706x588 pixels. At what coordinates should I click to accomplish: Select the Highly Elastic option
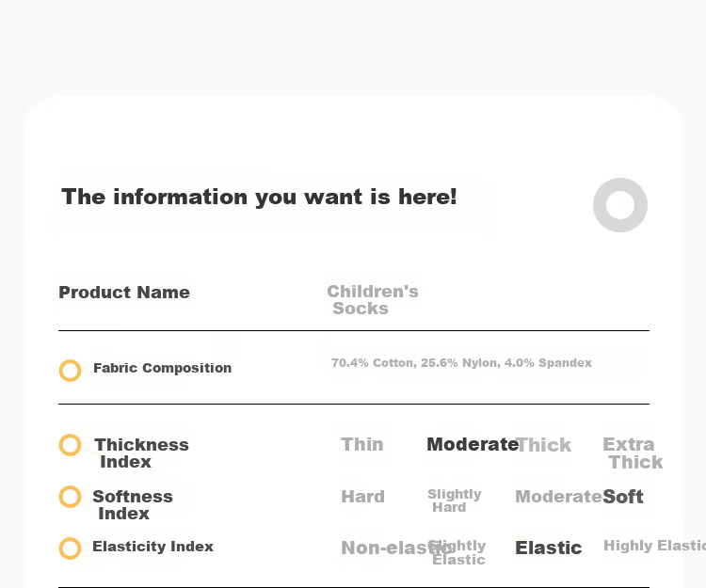coord(654,546)
